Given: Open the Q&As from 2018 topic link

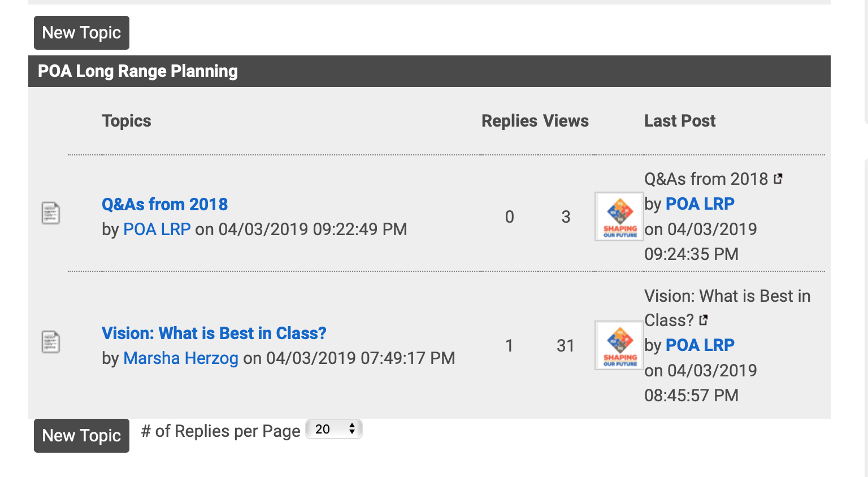Looking at the screenshot, I should (x=164, y=204).
